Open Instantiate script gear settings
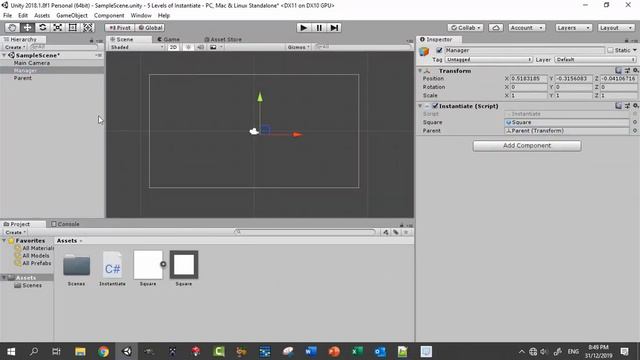This screenshot has height=360, width=640. coord(636,106)
